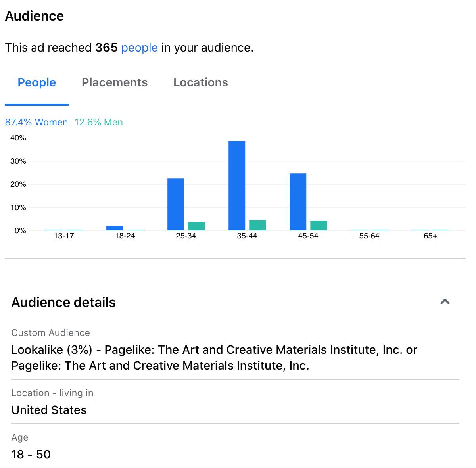Click the men bar for 45-54
The width and height of the screenshot is (476, 468).
tap(319, 226)
